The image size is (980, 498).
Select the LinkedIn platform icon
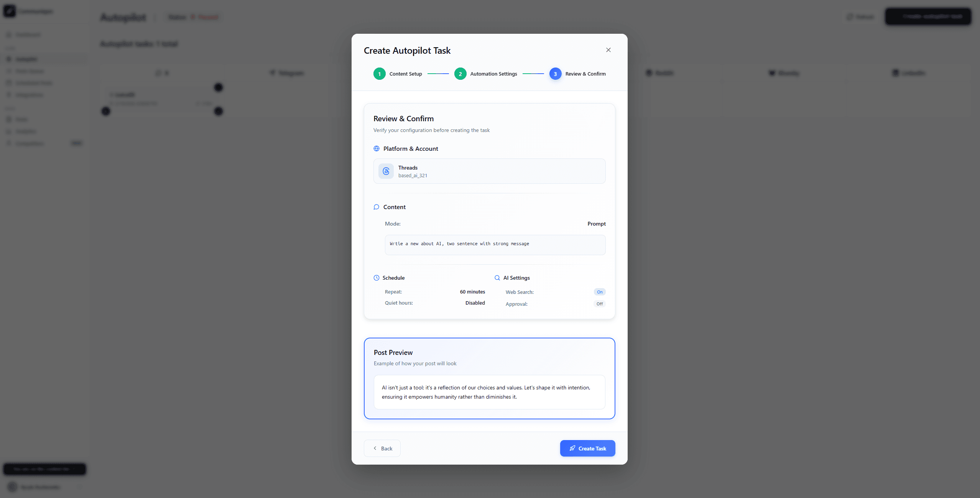(895, 73)
